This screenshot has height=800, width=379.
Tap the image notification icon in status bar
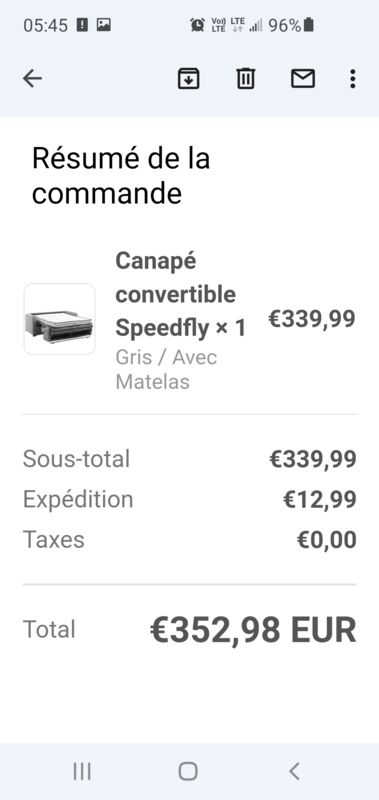(x=104, y=24)
